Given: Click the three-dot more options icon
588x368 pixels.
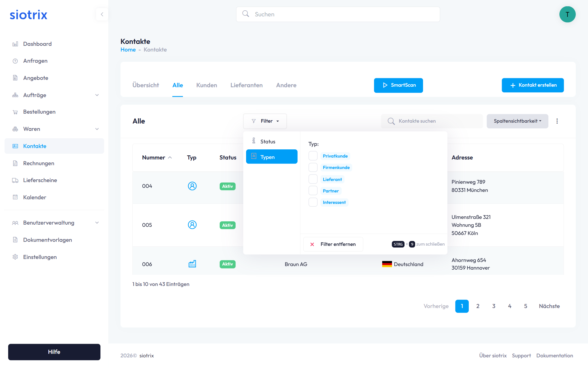Looking at the screenshot, I should (x=557, y=121).
